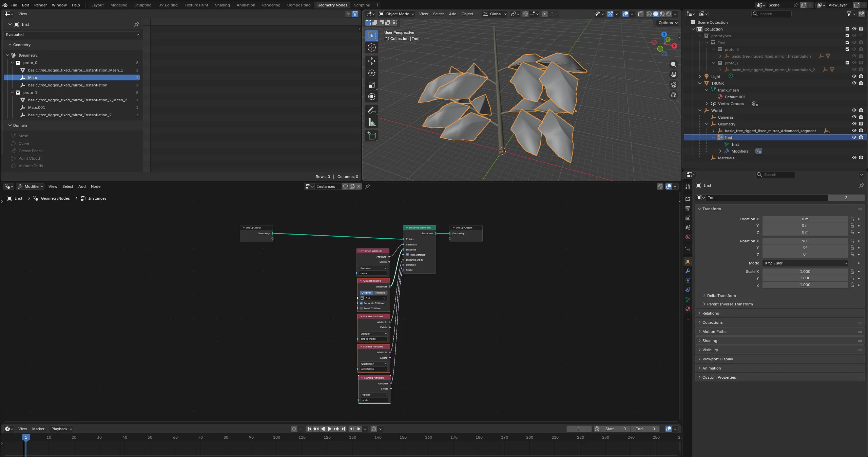Image resolution: width=868 pixels, height=457 pixels.
Task: Open the Render properties tab icon
Action: [688, 199]
